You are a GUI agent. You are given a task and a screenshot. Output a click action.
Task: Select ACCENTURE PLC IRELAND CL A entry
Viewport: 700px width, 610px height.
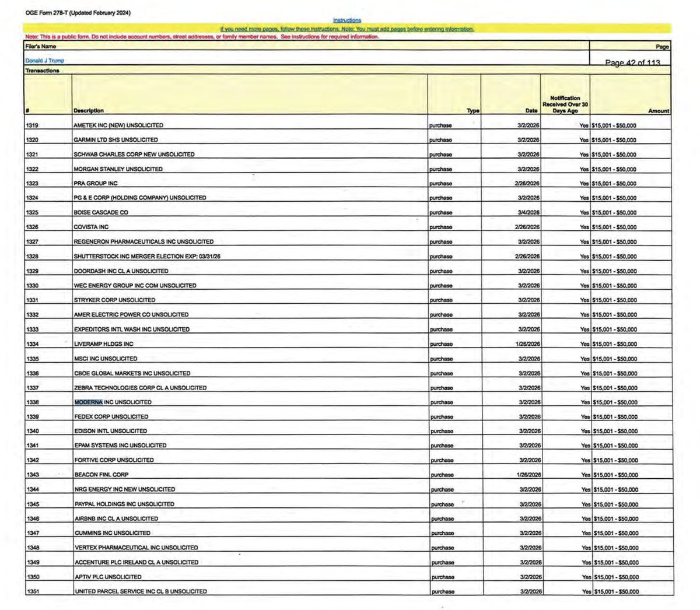[136, 562]
